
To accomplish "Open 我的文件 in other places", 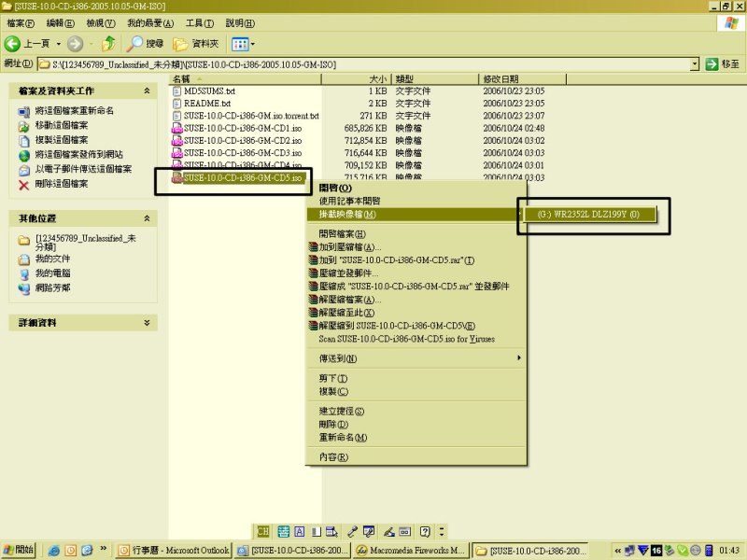I will (53, 259).
